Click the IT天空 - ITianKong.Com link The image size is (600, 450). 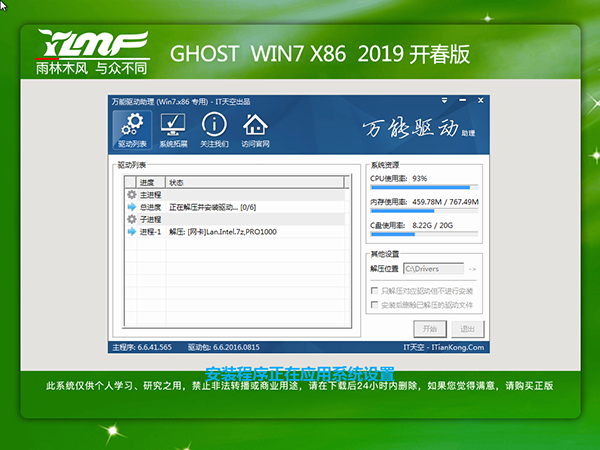click(x=443, y=347)
